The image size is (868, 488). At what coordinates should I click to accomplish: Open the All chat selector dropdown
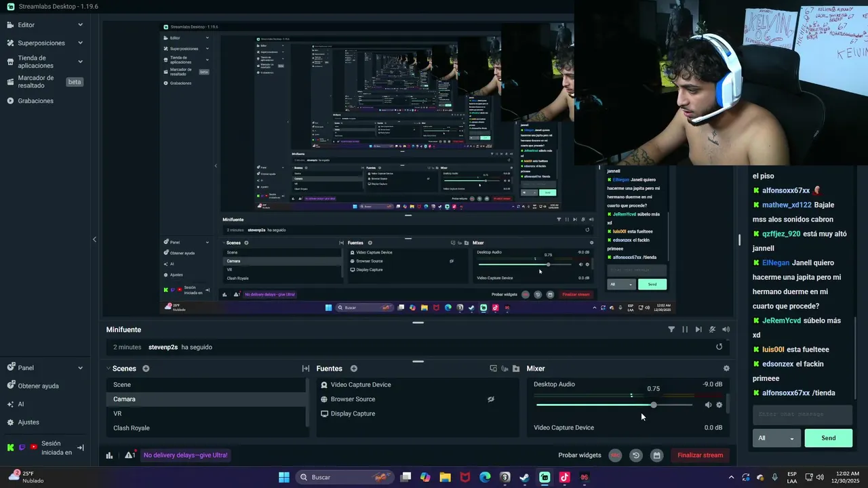776,438
